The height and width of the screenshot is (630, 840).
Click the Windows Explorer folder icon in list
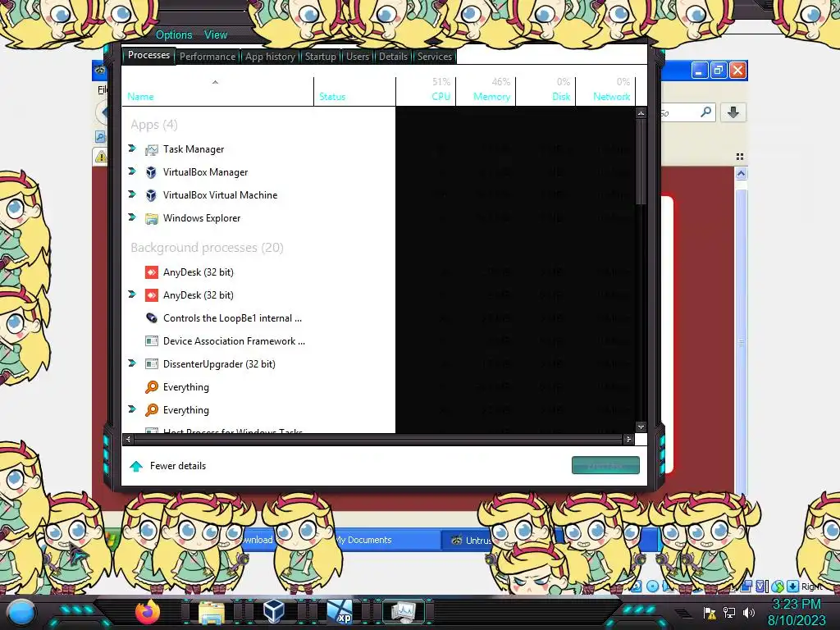tap(152, 218)
